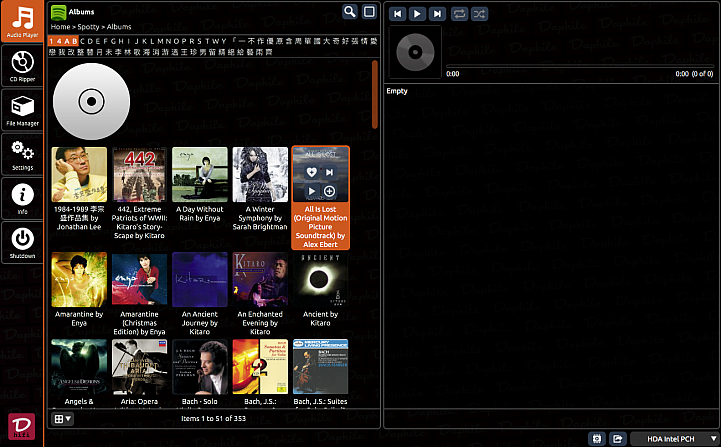Jump to albums starting with M
This screenshot has height=447, width=721.
tap(160, 41)
